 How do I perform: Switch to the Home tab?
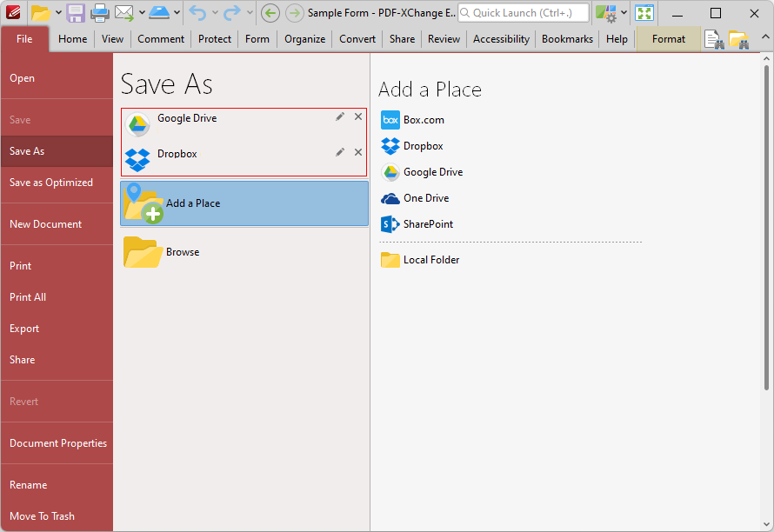72,39
